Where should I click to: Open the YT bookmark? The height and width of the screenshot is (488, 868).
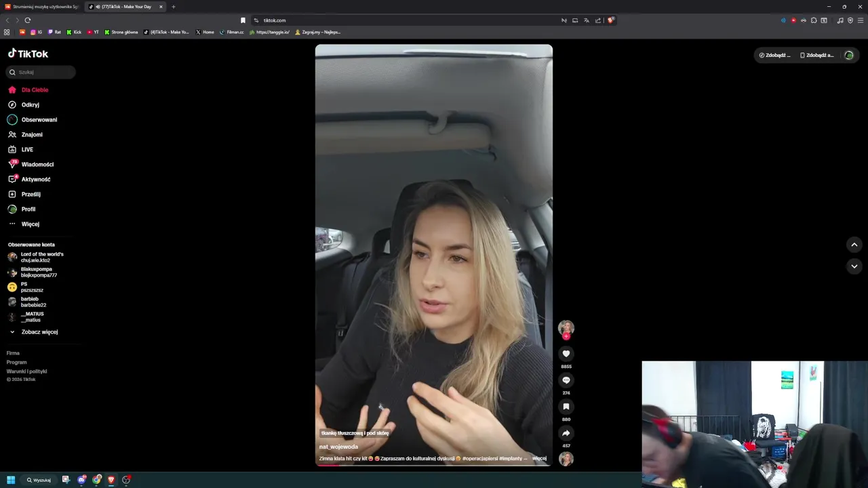[x=93, y=32]
